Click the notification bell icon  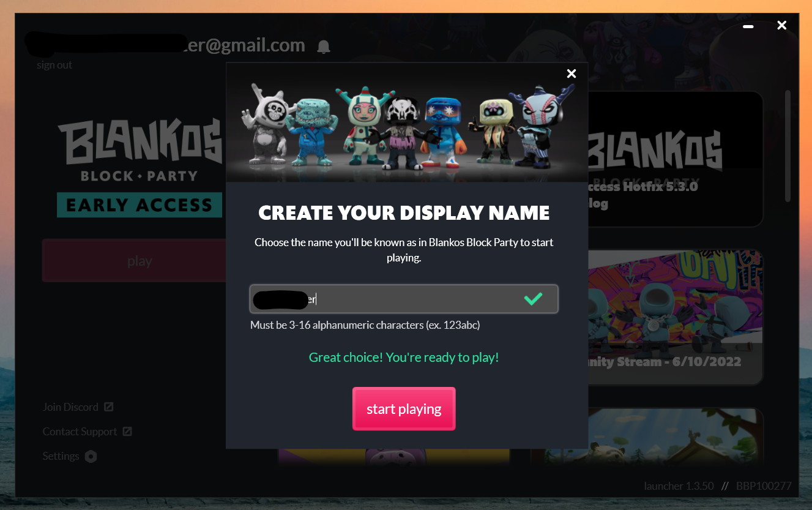324,47
